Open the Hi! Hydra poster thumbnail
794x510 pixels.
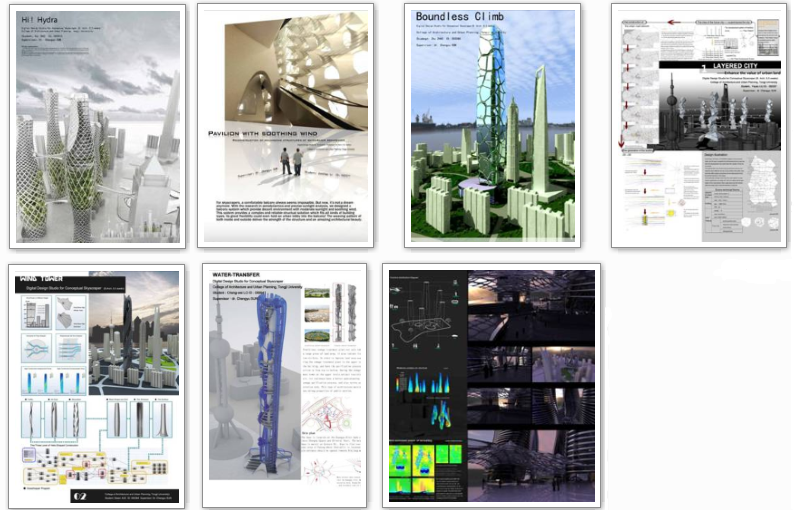click(x=97, y=127)
